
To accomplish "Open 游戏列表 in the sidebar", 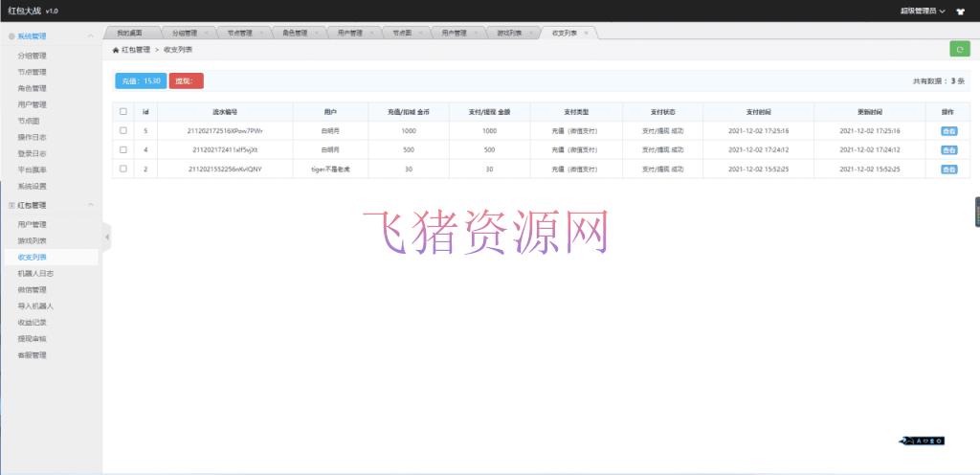I will coord(32,240).
